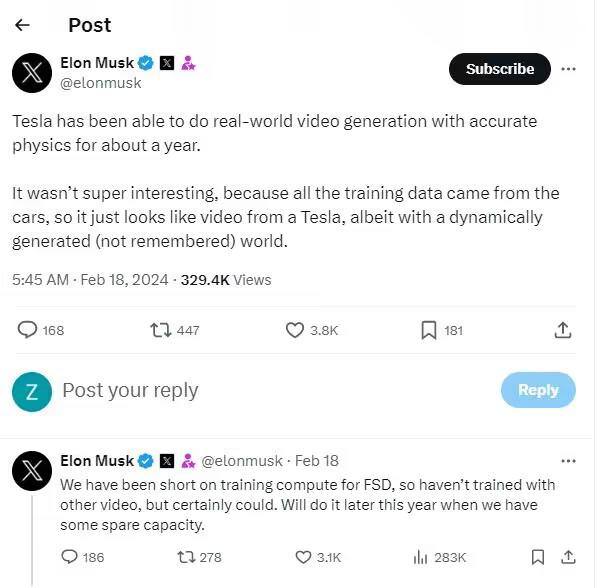Like the FSD training compute reply
Image resolution: width=606 pixels, height=588 pixels.
click(x=304, y=557)
